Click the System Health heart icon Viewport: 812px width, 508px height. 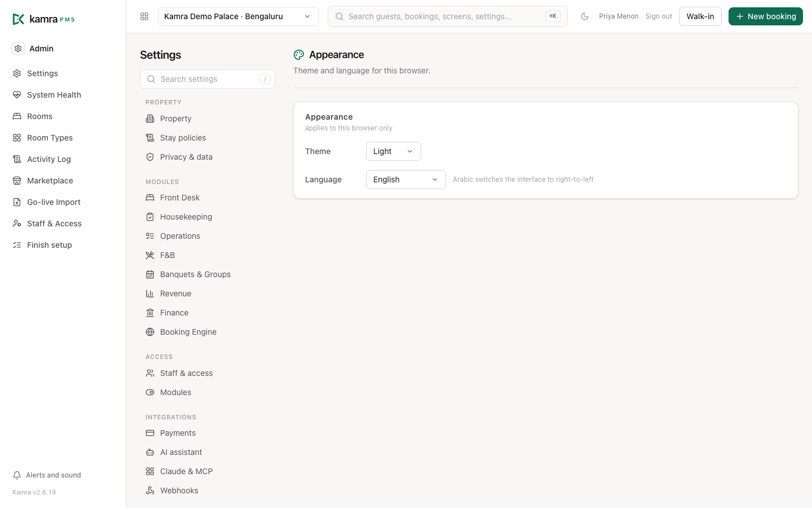click(17, 95)
